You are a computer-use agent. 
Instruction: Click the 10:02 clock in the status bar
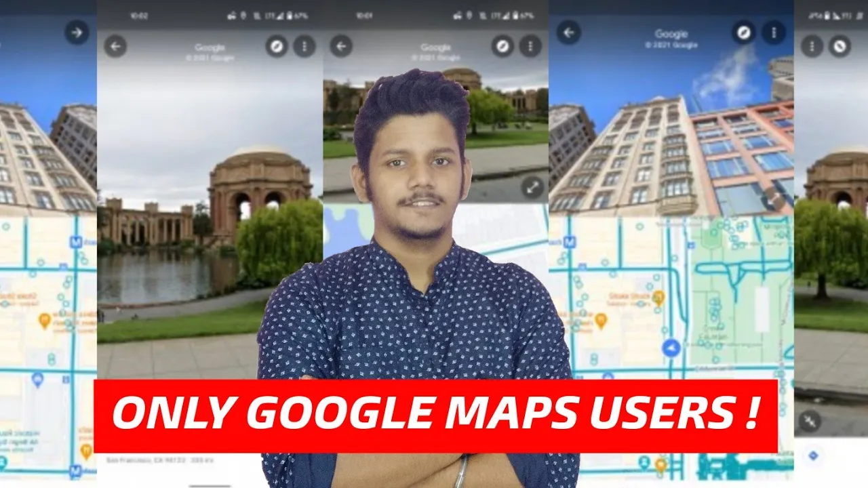click(139, 15)
